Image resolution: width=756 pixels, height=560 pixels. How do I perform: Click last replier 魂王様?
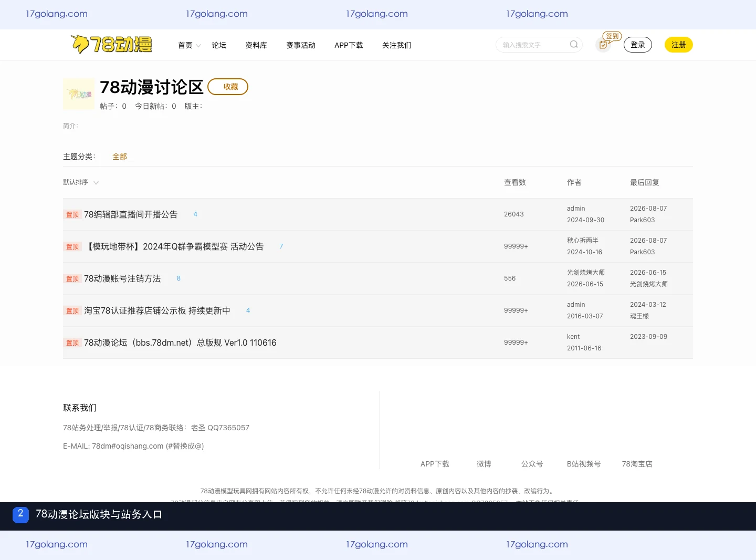[639, 316]
